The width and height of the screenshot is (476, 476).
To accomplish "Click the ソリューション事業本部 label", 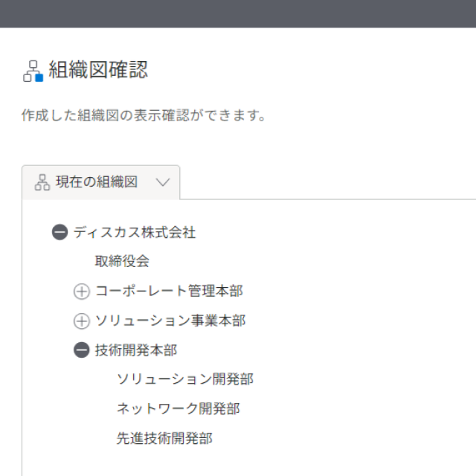I will click(x=170, y=321).
